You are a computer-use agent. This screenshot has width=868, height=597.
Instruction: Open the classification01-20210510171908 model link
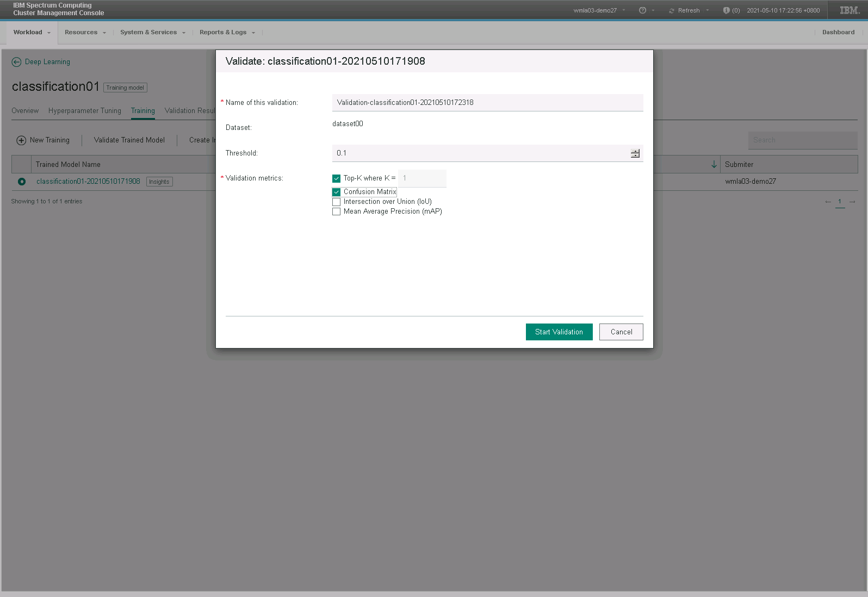(88, 182)
